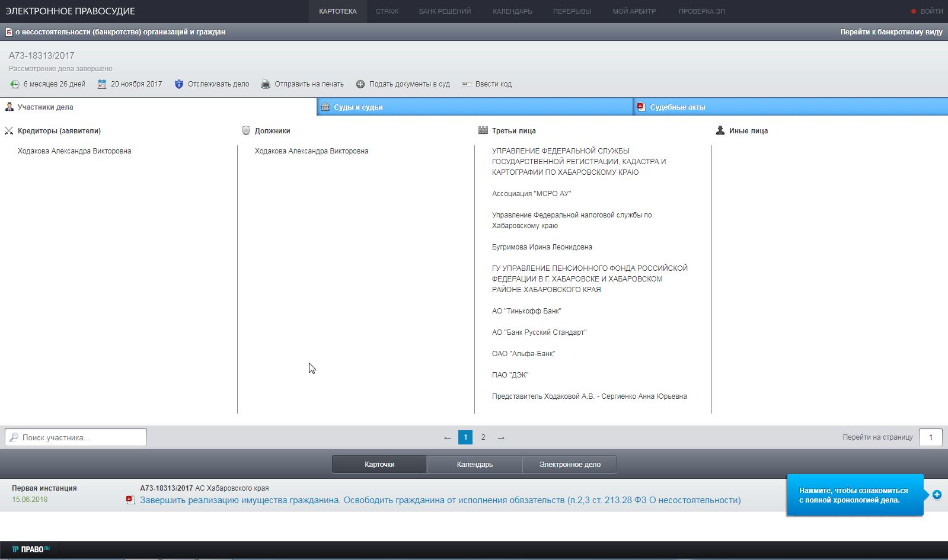
Task: Click the calendar icon beside 20 ноября 2017
Action: [x=102, y=84]
